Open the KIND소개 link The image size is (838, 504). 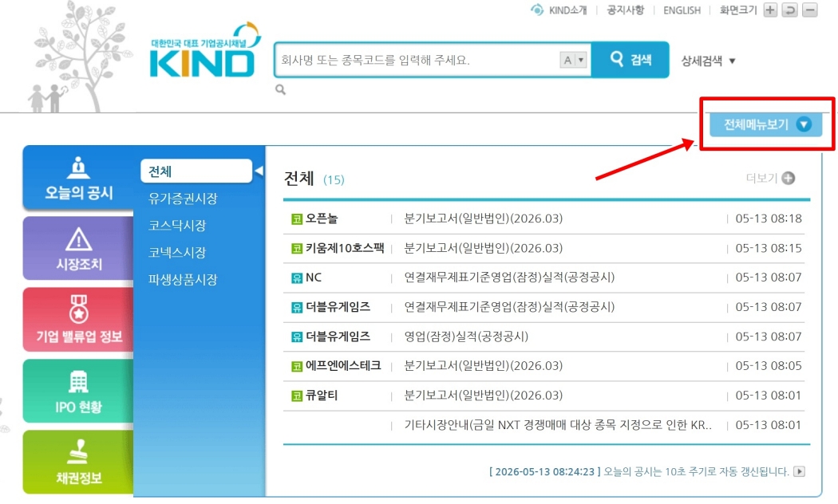click(567, 10)
